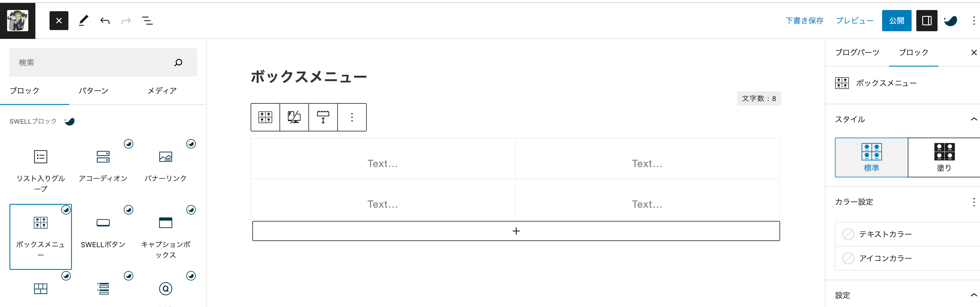Select the 標準 style option
The image size is (980, 307).
[871, 157]
